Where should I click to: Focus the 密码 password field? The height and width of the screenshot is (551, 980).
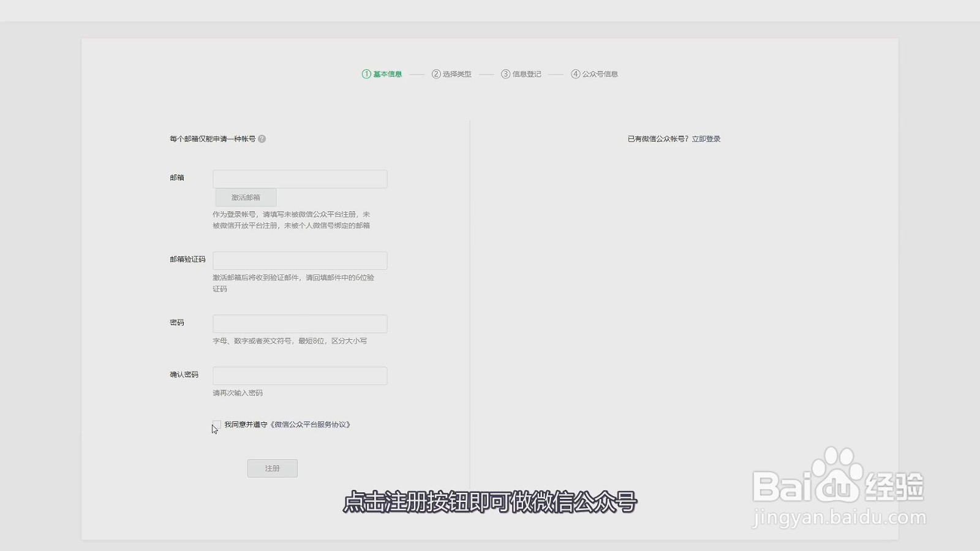(300, 324)
